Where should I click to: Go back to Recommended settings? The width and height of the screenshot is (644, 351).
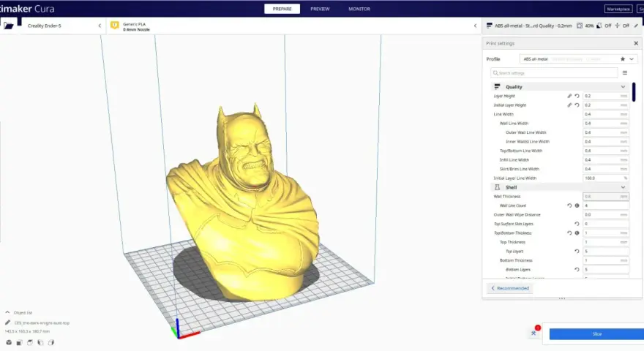point(510,288)
